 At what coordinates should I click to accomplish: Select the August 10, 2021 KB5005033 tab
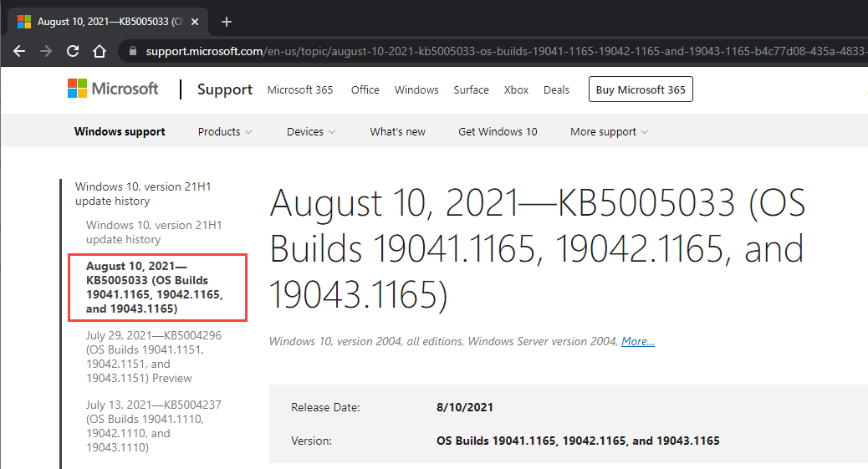tap(108, 22)
